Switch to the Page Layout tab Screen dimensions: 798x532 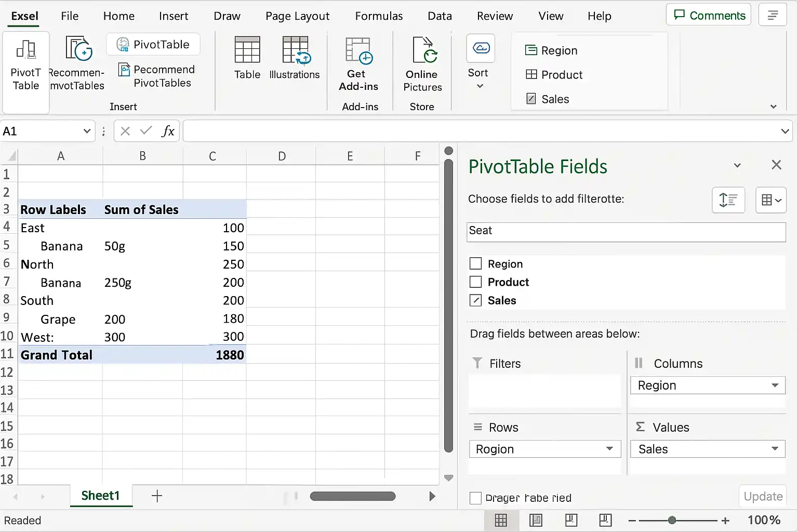(297, 16)
